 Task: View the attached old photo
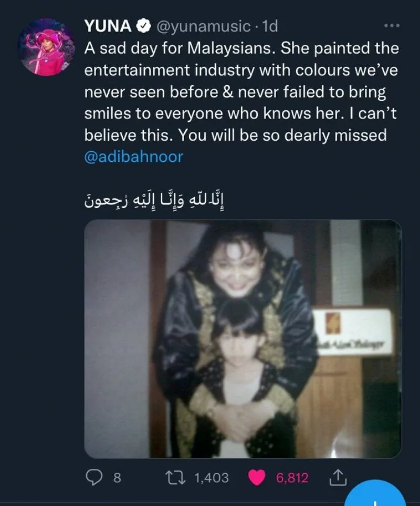coord(243,338)
